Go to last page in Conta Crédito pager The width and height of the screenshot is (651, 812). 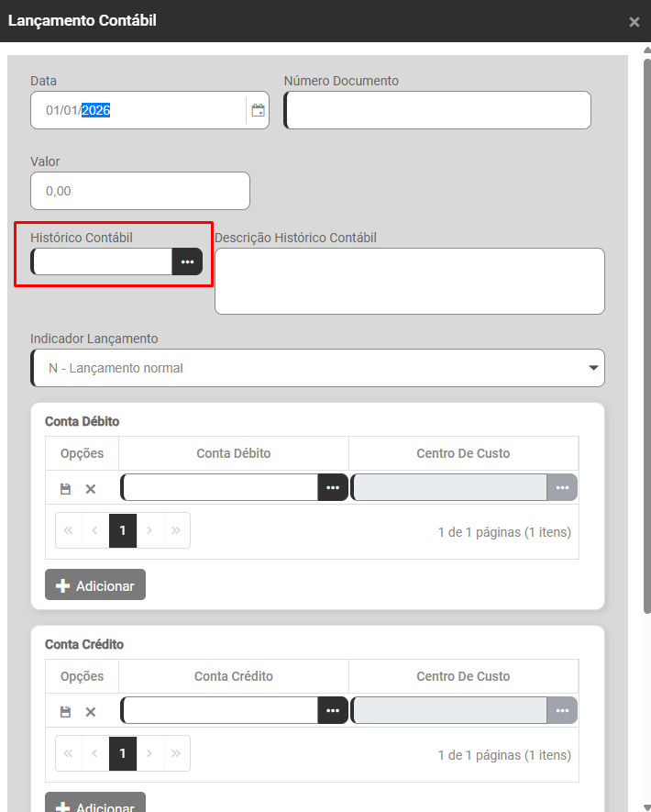(176, 753)
